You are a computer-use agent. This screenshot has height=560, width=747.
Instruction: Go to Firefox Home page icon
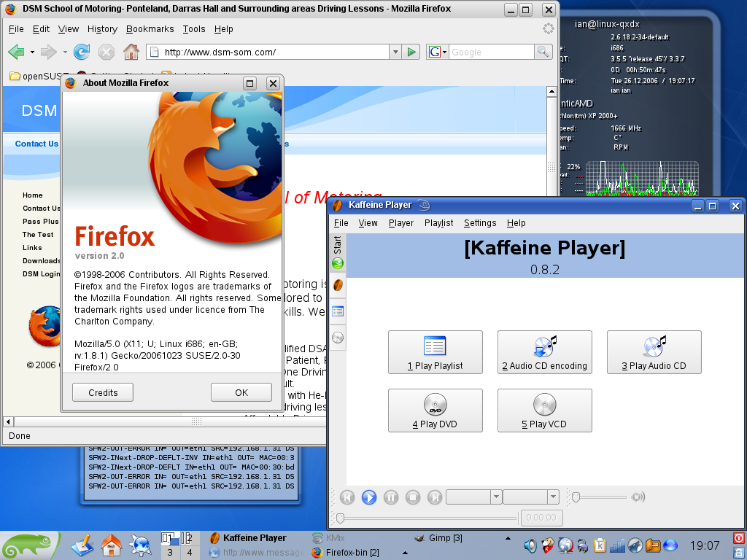[x=131, y=52]
